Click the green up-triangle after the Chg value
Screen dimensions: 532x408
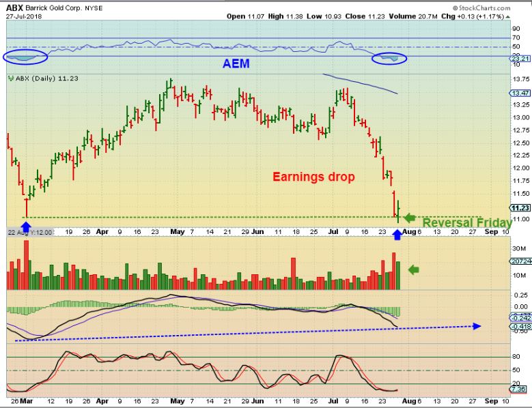tap(508, 16)
